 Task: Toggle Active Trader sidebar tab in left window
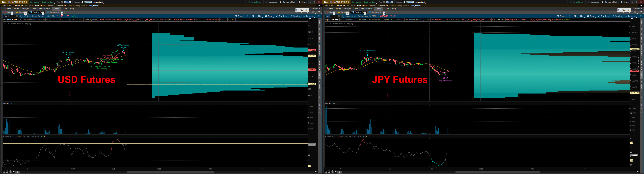[x=320, y=51]
